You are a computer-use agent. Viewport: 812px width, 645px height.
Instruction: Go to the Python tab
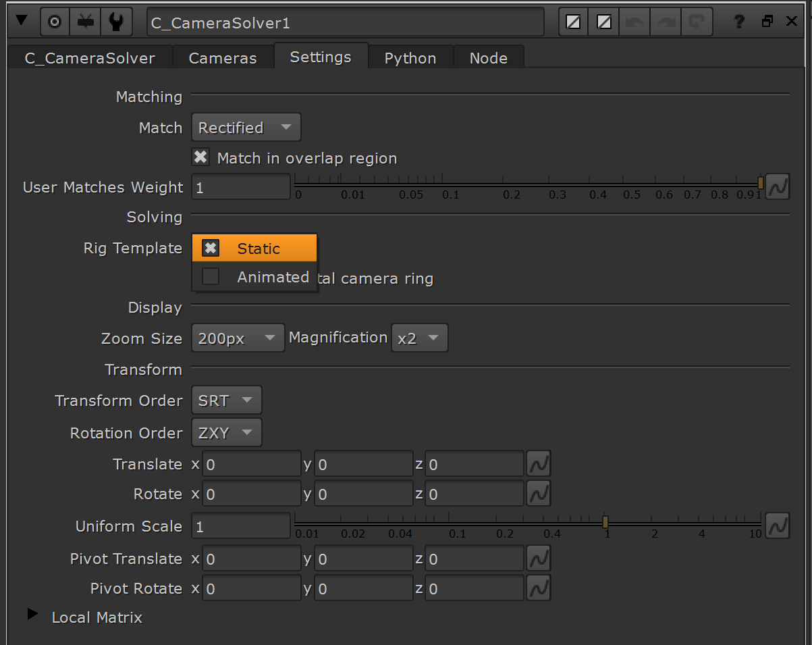click(410, 58)
